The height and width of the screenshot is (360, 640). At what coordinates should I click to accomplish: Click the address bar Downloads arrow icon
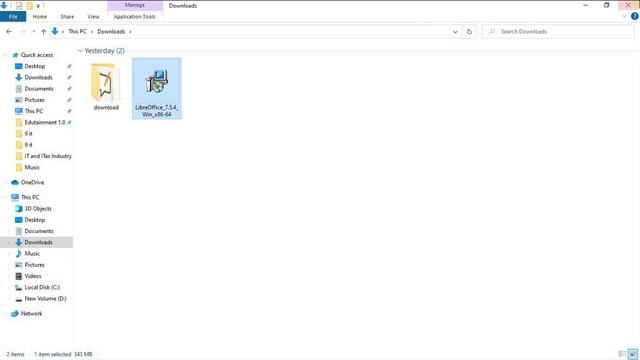[x=55, y=31]
